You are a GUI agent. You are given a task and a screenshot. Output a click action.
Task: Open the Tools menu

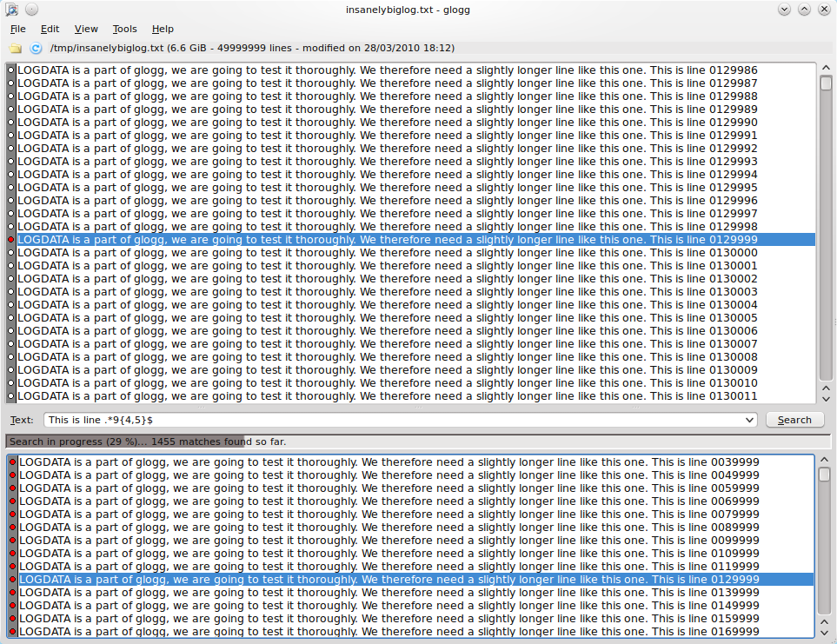124,29
